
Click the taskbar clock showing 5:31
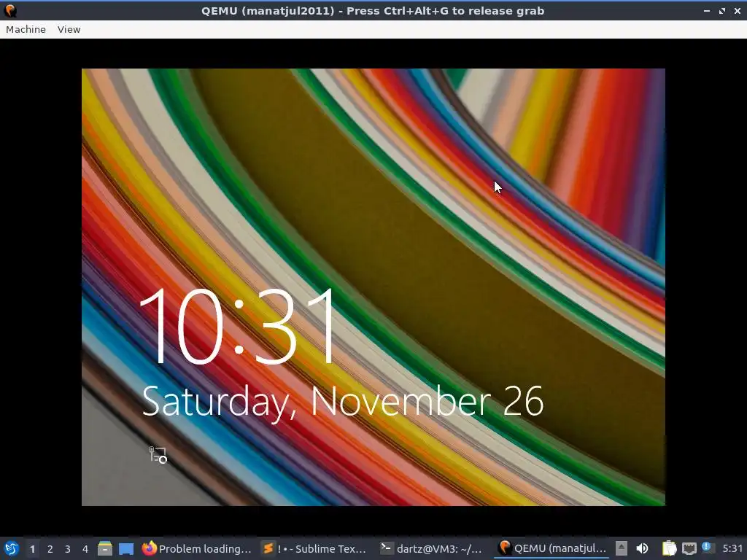[732, 548]
